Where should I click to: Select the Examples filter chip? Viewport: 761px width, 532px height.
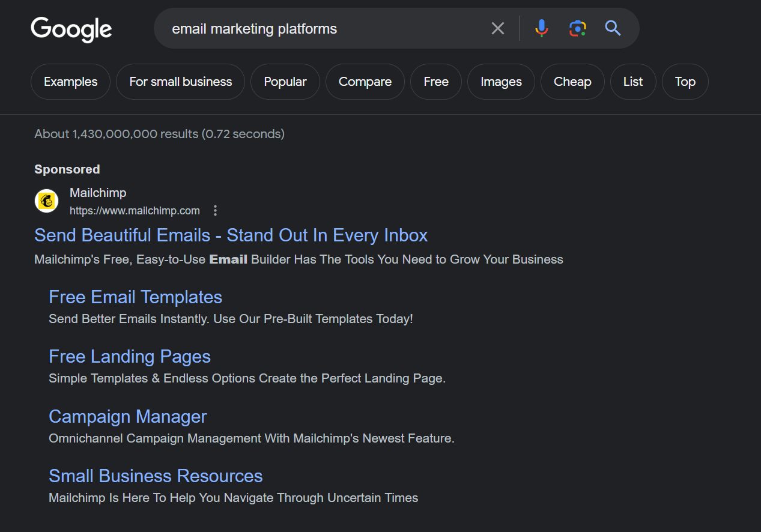click(x=70, y=82)
